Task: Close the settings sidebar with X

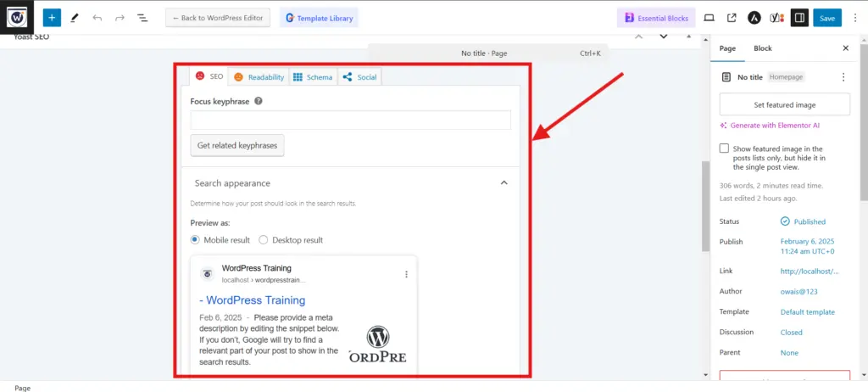Action: point(845,48)
